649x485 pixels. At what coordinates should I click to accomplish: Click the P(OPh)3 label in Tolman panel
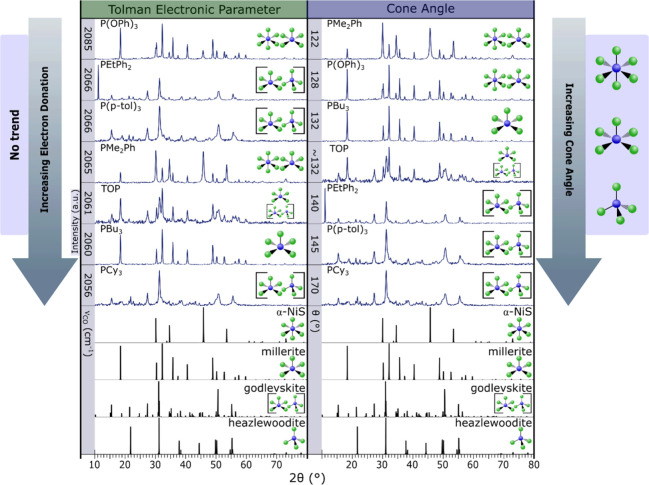pyautogui.click(x=119, y=24)
